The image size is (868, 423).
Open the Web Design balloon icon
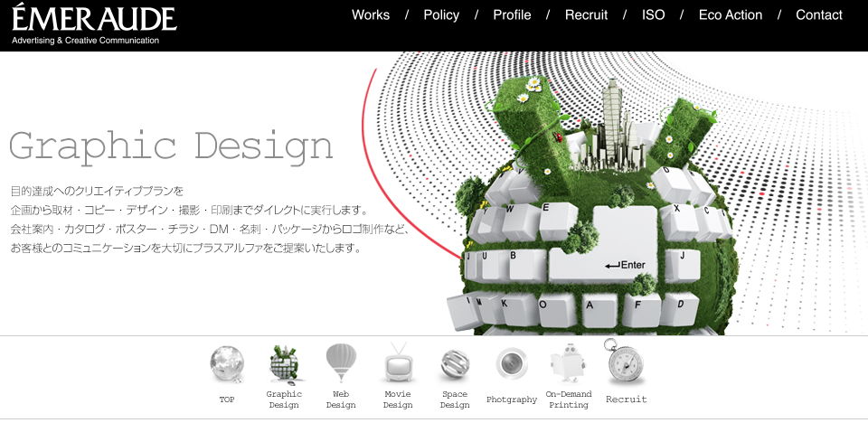pyautogui.click(x=341, y=363)
